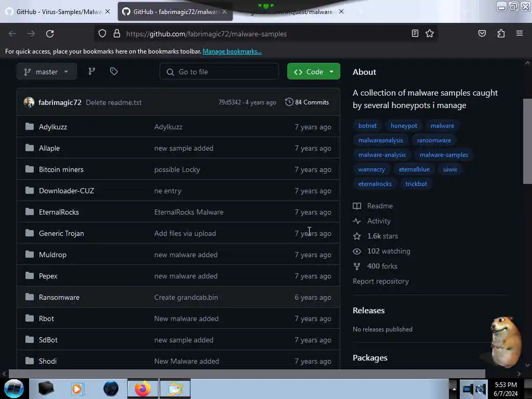532x399 pixels.
Task: Click the fabrimagic72 author name
Action: coord(60,102)
